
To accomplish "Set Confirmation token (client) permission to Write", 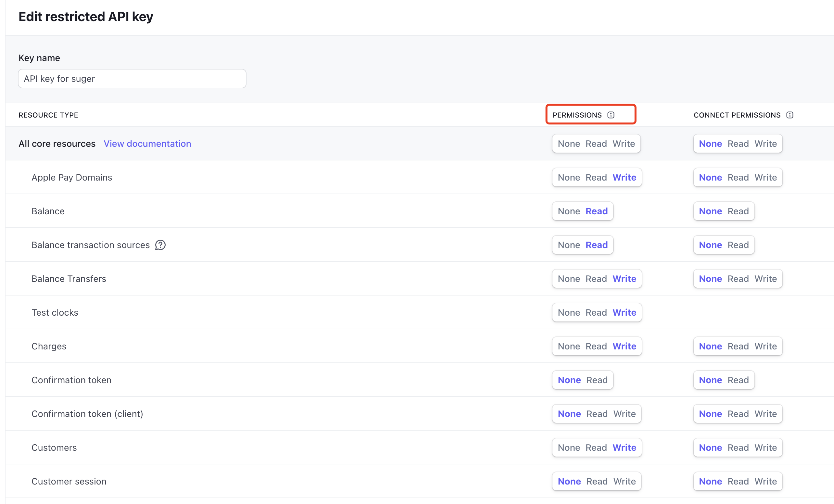I will coord(625,414).
